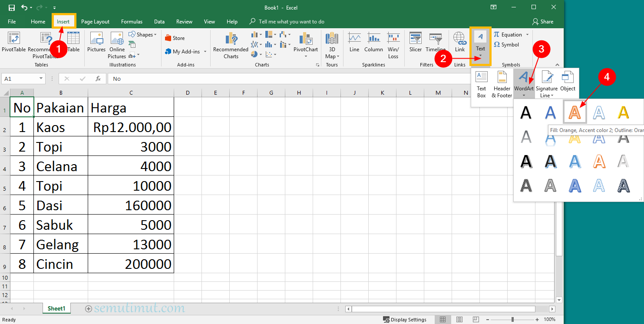Click the fx Insert Function icon
Image resolution: width=644 pixels, height=324 pixels.
[x=98, y=79]
